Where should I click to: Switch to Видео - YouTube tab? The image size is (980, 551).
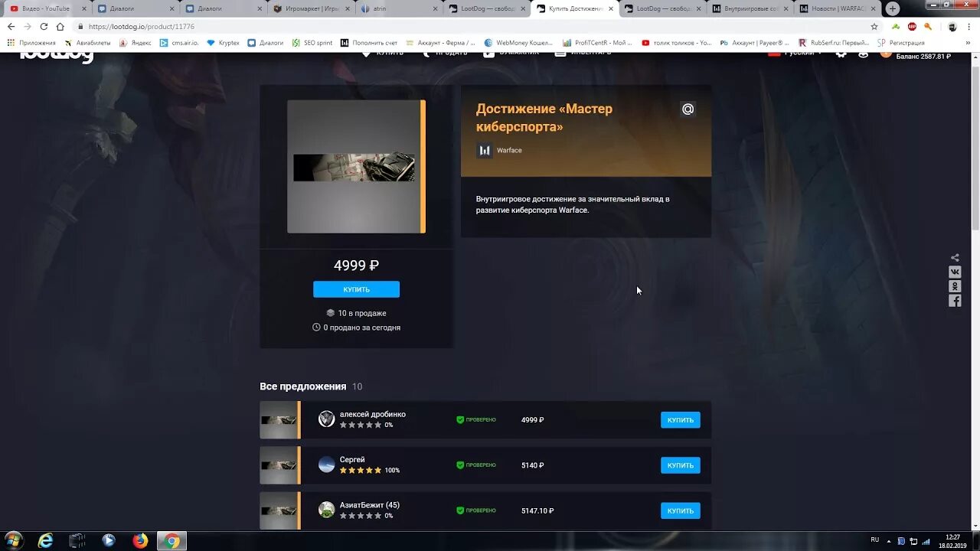click(x=46, y=8)
